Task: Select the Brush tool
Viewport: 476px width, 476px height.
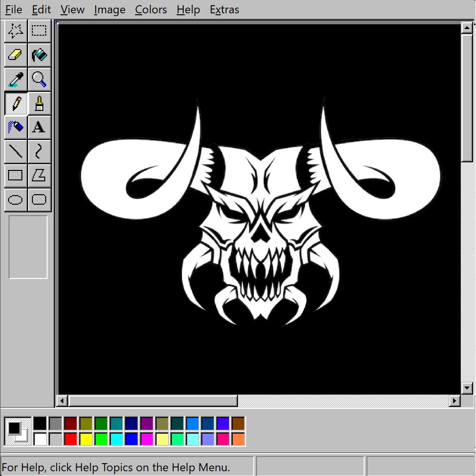Action: (x=40, y=103)
